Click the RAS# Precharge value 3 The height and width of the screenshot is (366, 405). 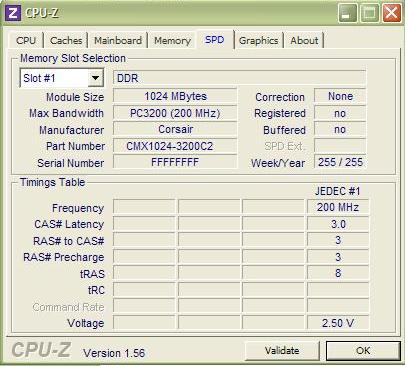pyautogui.click(x=338, y=257)
